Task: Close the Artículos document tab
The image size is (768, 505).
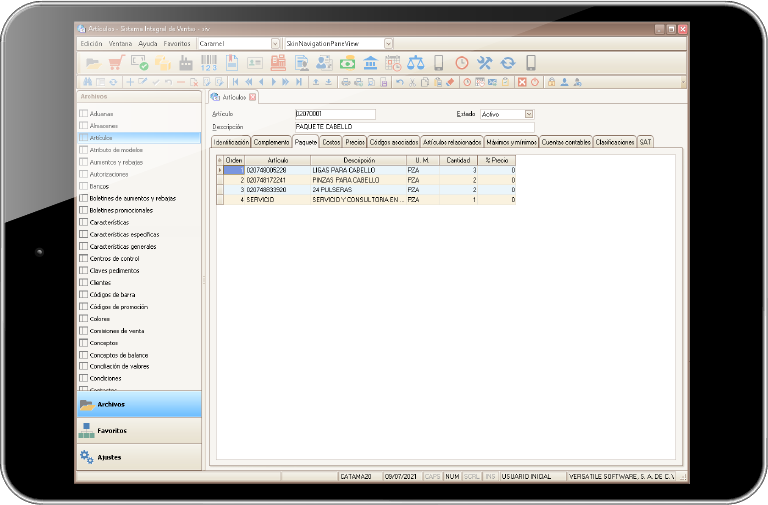Action: (252, 97)
